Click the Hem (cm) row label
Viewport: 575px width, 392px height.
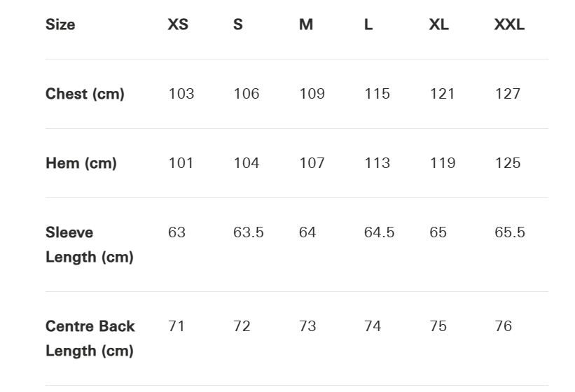tap(81, 163)
